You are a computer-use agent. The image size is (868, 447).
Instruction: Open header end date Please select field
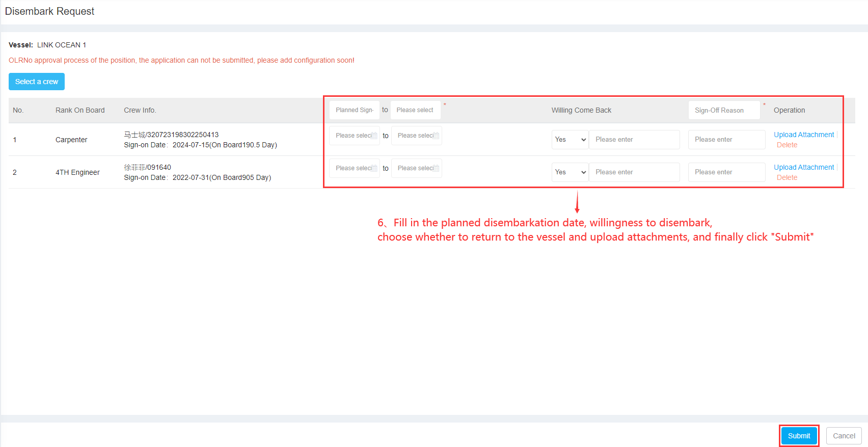pyautogui.click(x=416, y=110)
